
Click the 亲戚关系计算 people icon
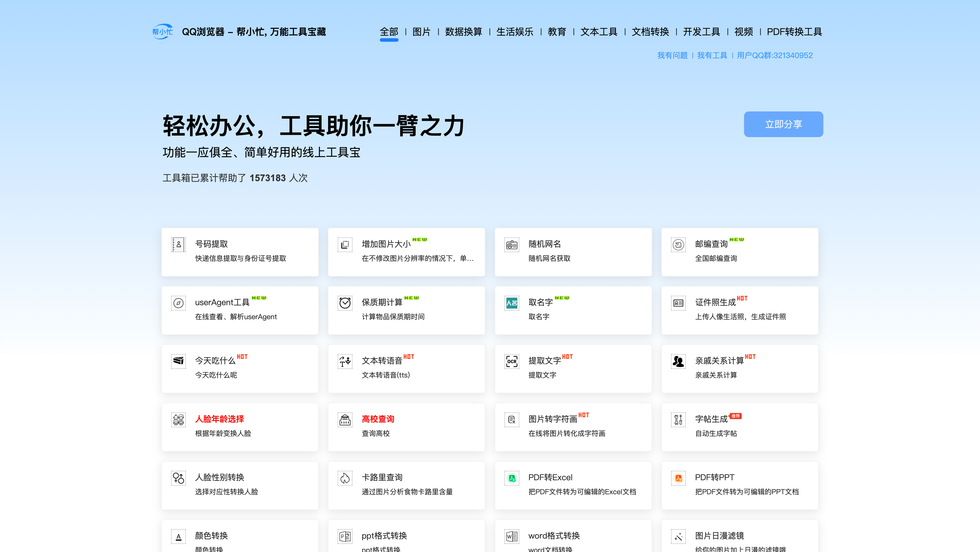click(678, 361)
